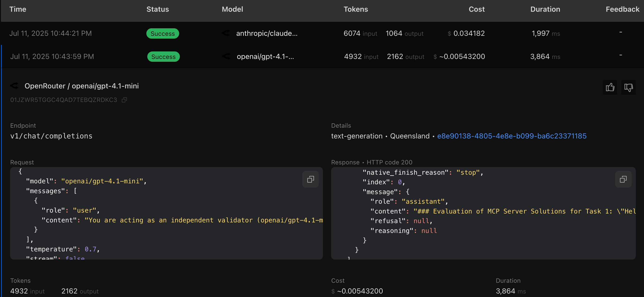Click the $0.034182 cost value

tap(466, 33)
